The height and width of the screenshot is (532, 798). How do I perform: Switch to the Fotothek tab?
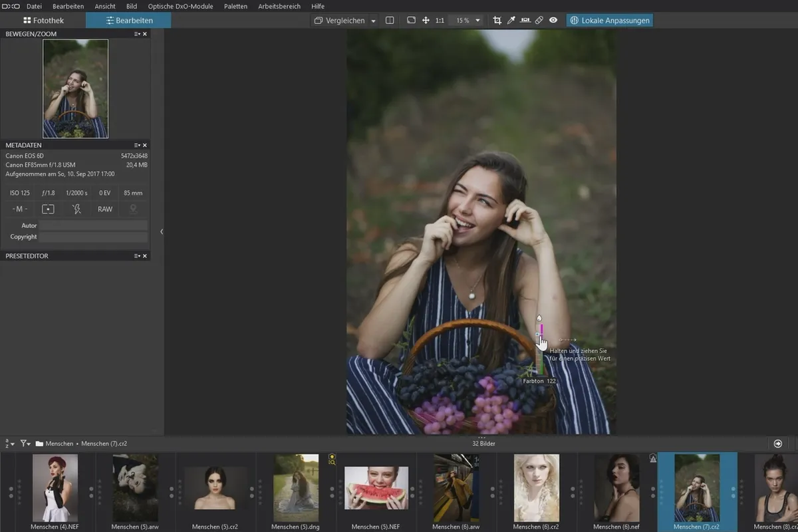point(44,21)
